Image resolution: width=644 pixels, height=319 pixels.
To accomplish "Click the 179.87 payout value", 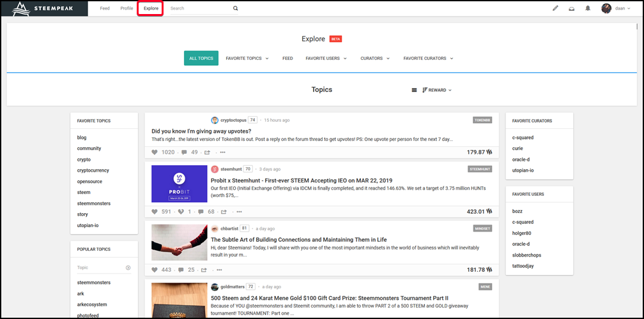I will tap(475, 152).
